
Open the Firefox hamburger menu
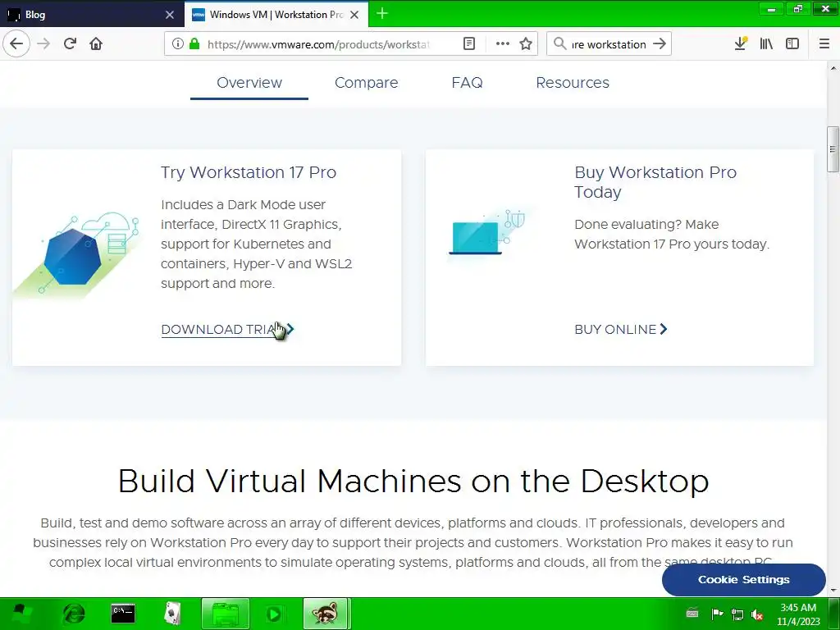pyautogui.click(x=824, y=44)
